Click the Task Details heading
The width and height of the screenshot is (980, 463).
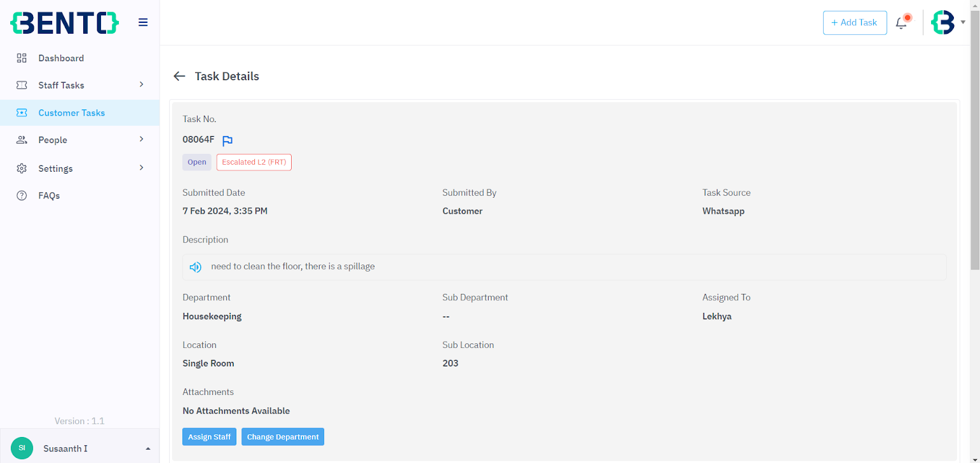click(x=227, y=76)
